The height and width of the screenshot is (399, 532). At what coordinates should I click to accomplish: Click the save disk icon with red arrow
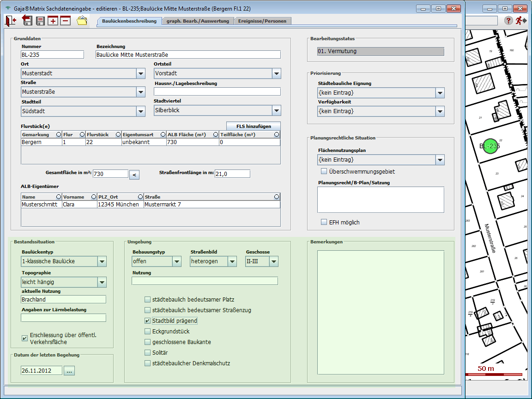point(27,21)
